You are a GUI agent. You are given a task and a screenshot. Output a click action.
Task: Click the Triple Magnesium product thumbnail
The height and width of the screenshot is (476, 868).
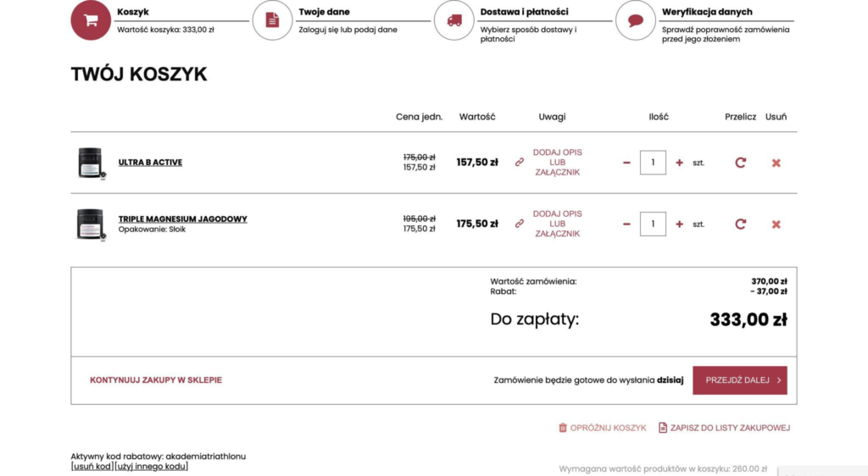[90, 224]
